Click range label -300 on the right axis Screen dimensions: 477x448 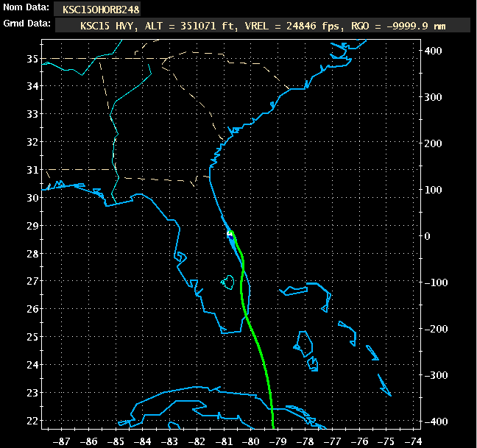(x=437, y=375)
